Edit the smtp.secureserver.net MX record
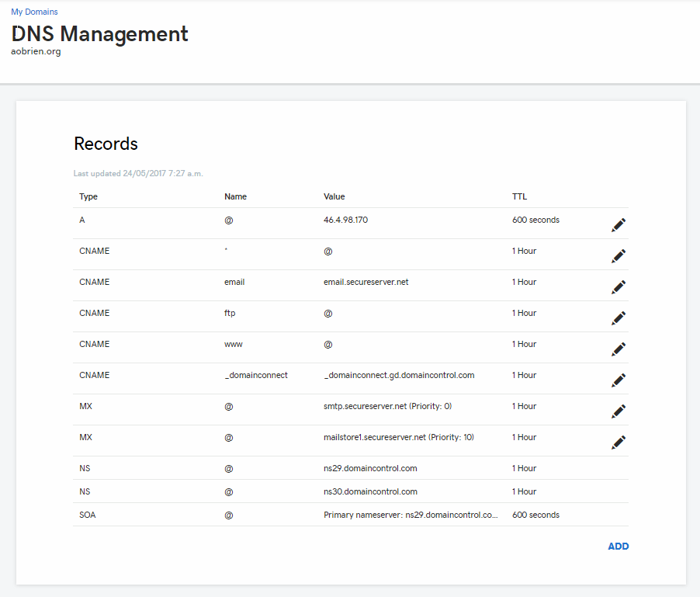The width and height of the screenshot is (700, 597). tap(619, 411)
